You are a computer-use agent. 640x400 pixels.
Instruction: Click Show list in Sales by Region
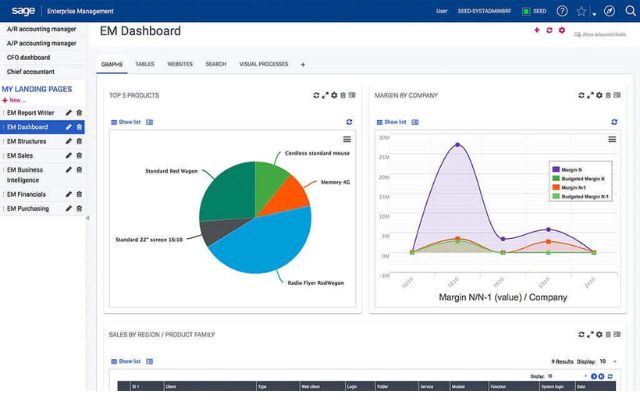(x=126, y=361)
